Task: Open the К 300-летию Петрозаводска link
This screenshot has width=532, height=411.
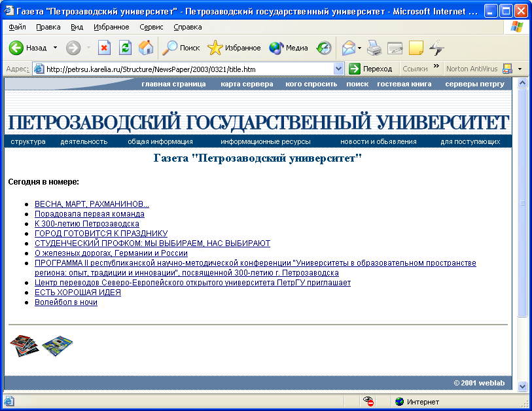Action: point(87,224)
